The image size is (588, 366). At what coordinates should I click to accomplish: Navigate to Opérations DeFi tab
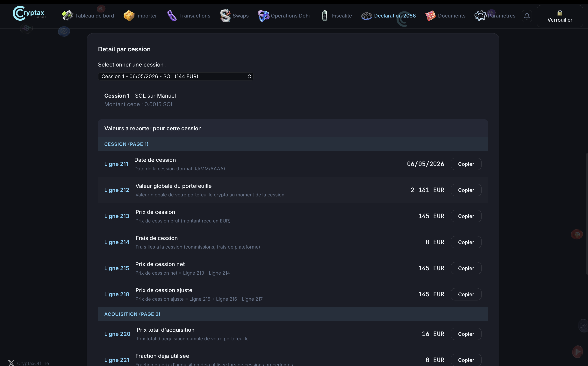click(284, 16)
